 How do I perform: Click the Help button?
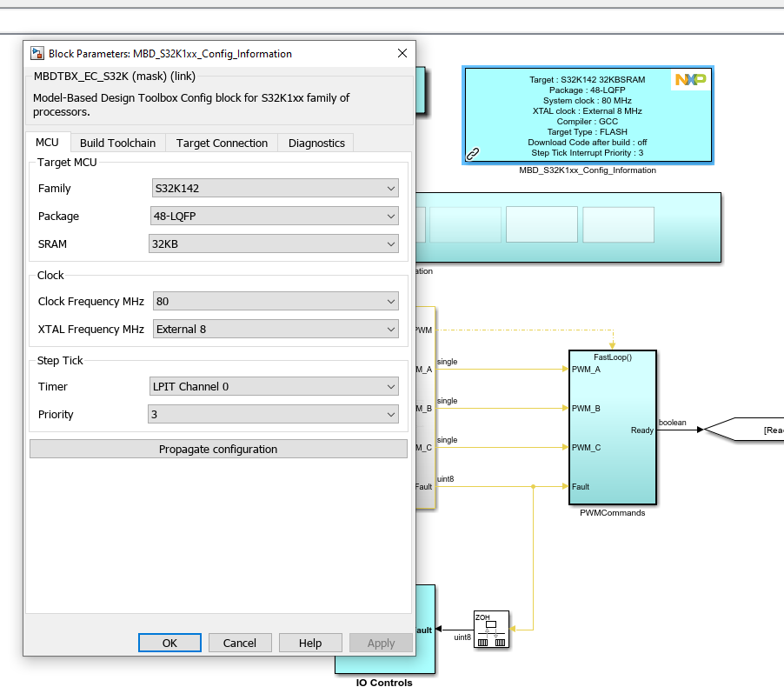pyautogui.click(x=310, y=643)
